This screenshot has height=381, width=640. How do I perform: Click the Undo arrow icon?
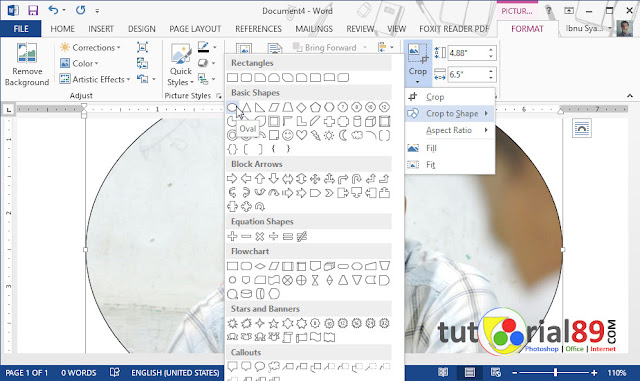53,10
